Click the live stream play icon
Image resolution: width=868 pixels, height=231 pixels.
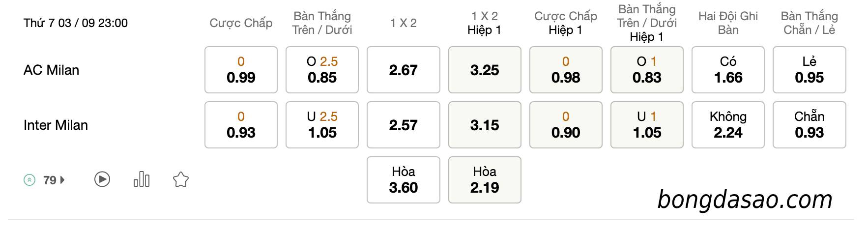[x=102, y=179]
